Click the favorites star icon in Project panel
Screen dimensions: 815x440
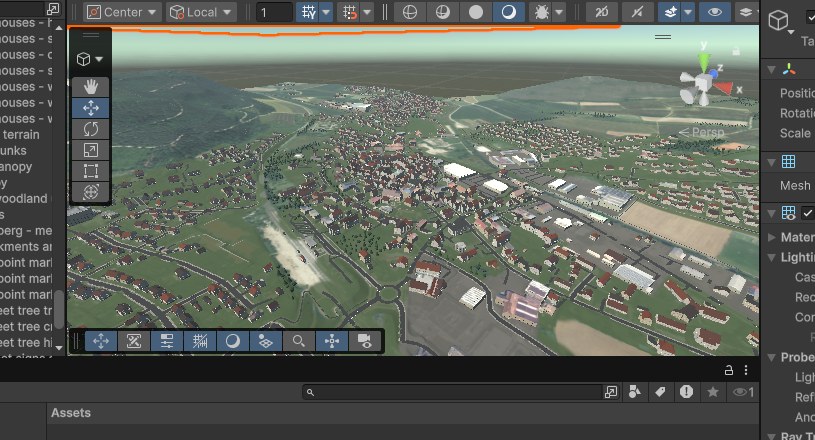click(713, 392)
